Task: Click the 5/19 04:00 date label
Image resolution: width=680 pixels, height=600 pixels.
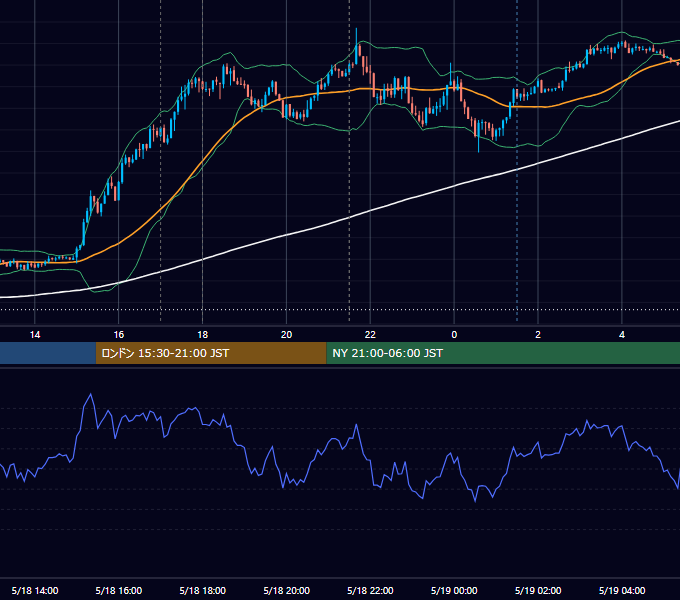Action: click(x=622, y=590)
